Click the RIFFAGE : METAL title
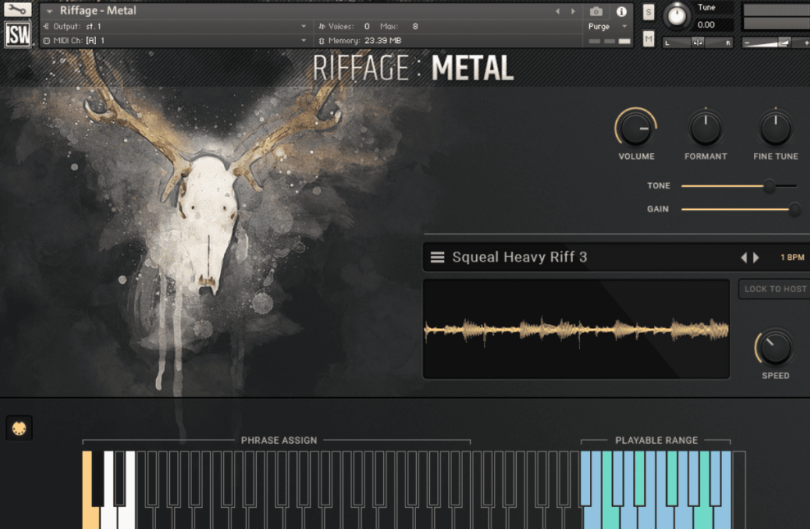 [x=413, y=68]
